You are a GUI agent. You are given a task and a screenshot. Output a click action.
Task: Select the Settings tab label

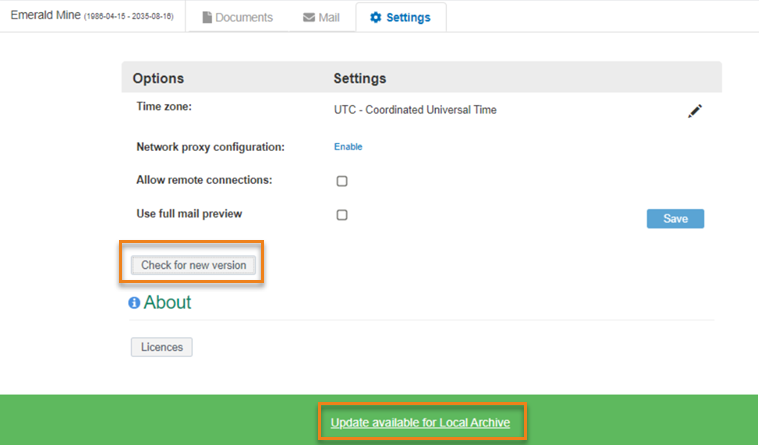408,17
